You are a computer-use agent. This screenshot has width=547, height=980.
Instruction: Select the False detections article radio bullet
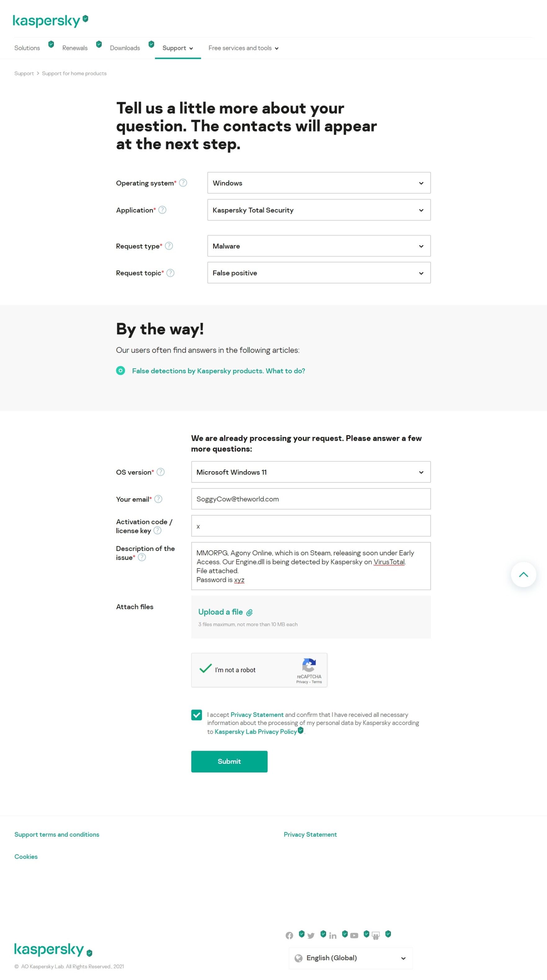[121, 370]
